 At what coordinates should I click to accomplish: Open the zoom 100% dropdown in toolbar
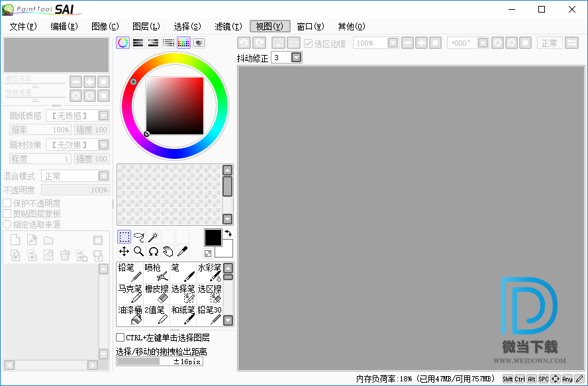(x=393, y=43)
